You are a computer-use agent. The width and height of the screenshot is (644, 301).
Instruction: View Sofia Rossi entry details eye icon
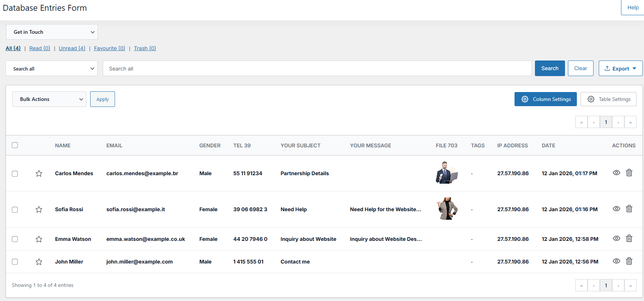(x=616, y=209)
